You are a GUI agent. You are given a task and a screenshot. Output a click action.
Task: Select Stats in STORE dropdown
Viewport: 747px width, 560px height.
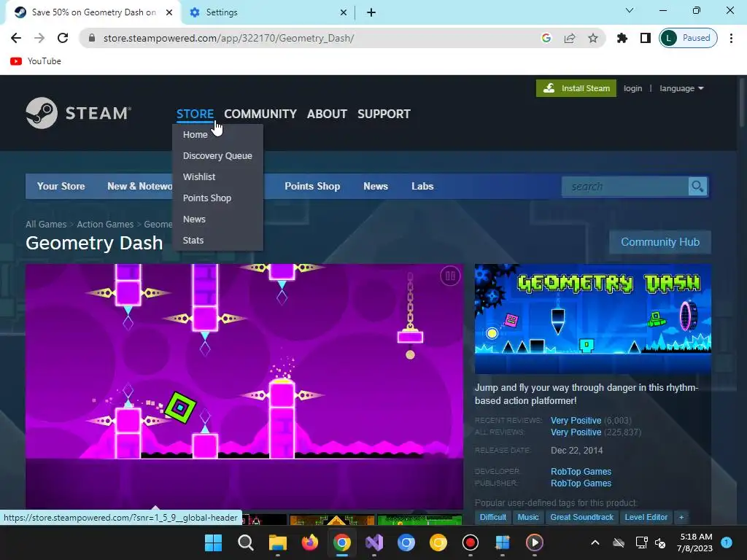[193, 241]
